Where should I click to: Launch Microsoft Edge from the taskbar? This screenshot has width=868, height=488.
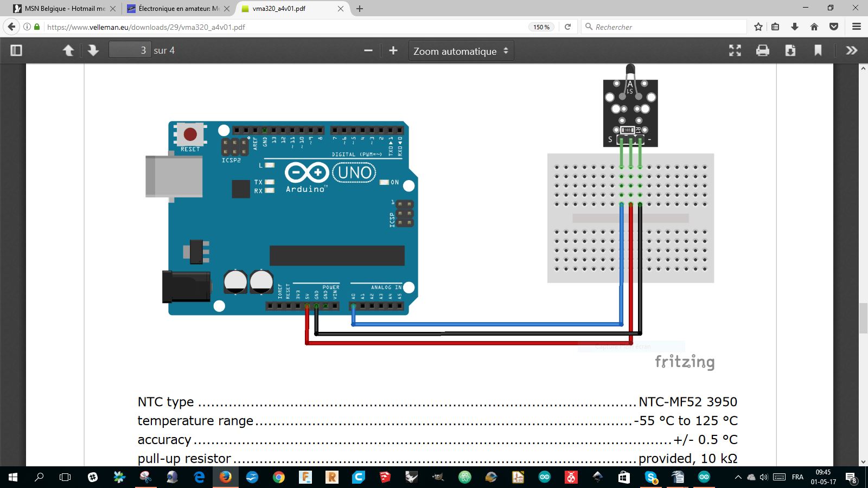[199, 477]
